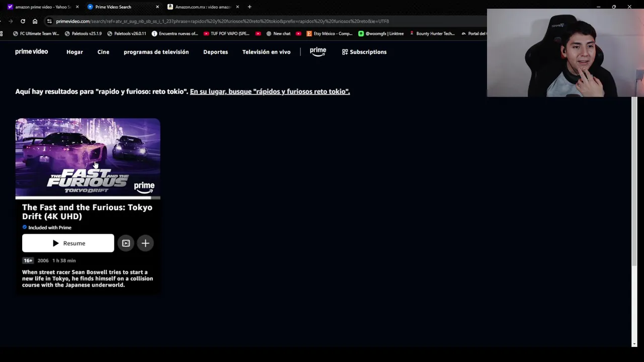Image resolution: width=644 pixels, height=362 pixels.
Task: Click the trailer icon next to Resume
Action: click(126, 243)
